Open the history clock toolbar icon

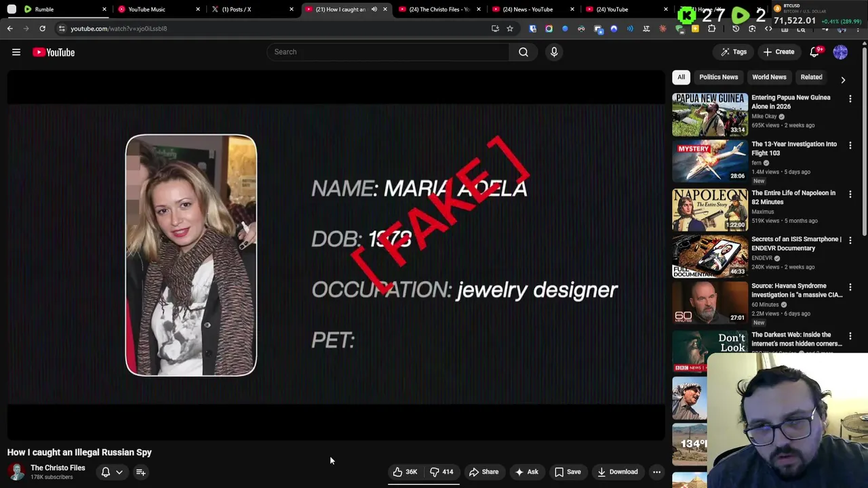(x=736, y=28)
